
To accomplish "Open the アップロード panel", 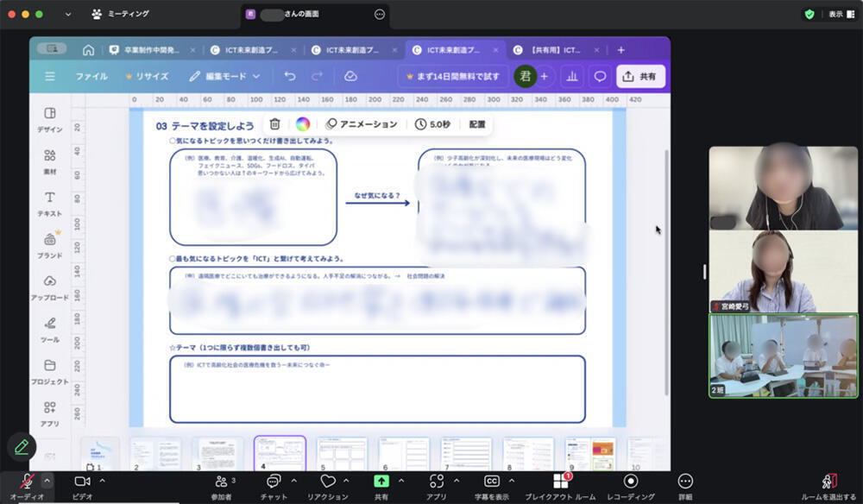I will tap(50, 287).
